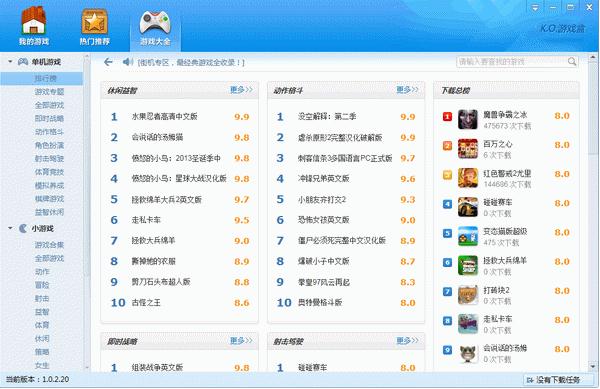Open the 我的游戏 home icon tab
The width and height of the screenshot is (600, 389).
pos(34,26)
